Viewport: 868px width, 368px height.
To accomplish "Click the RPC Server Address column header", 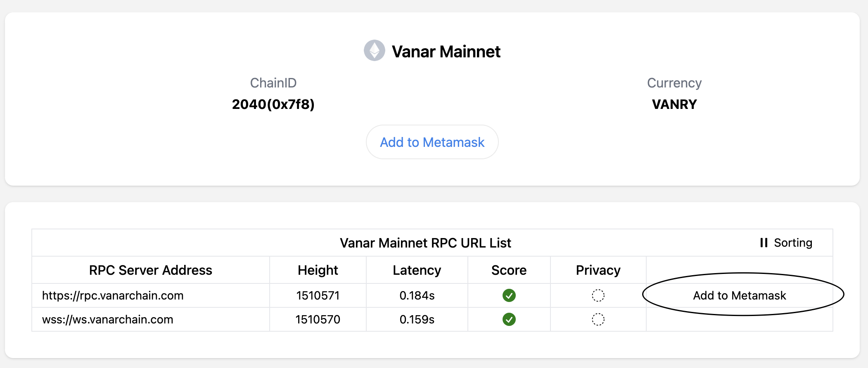I will click(x=150, y=270).
